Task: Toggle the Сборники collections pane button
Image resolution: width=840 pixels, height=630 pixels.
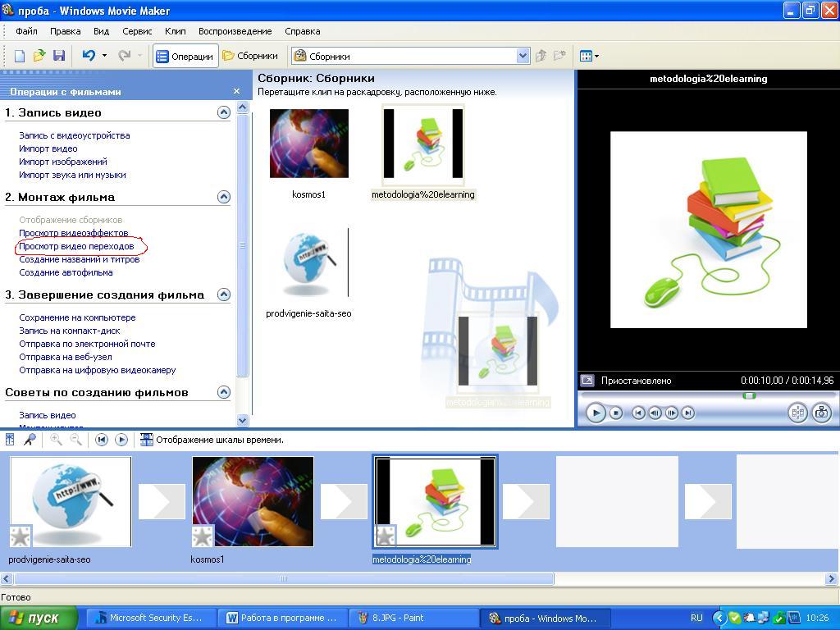Action: 250,56
